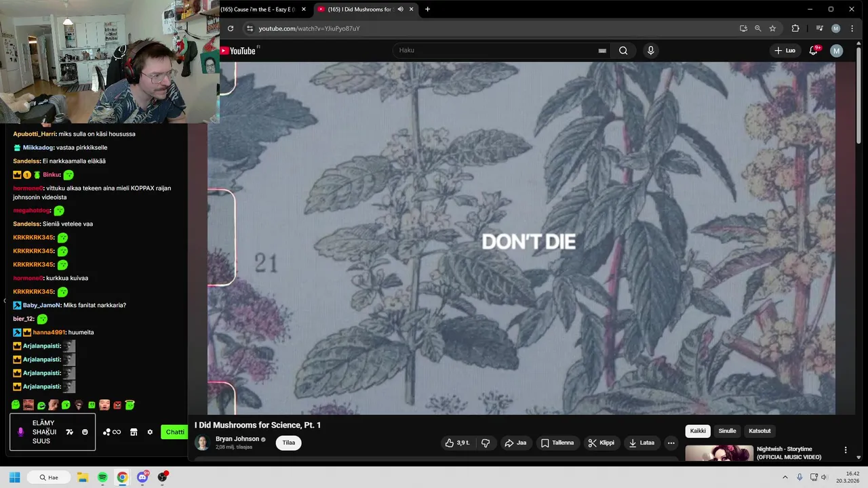Screen dimensions: 868x488
Task: View site information icon in address bar
Action: [x=250, y=28]
